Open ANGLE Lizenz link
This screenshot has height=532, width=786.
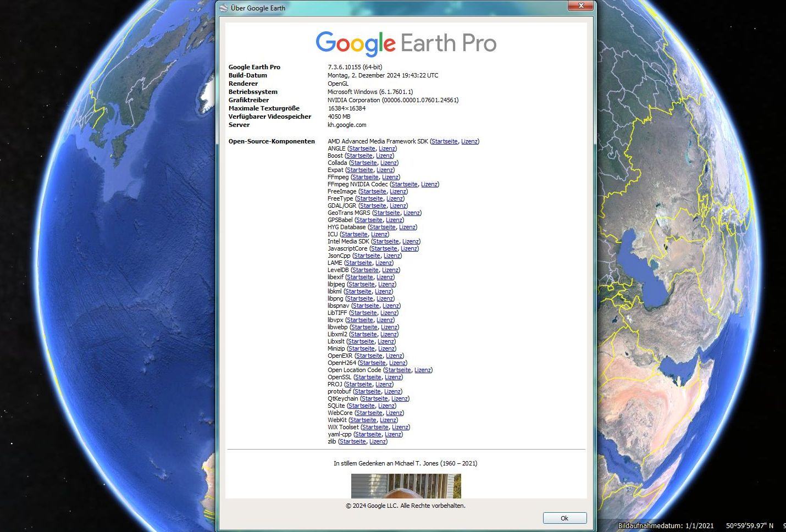[x=387, y=148]
